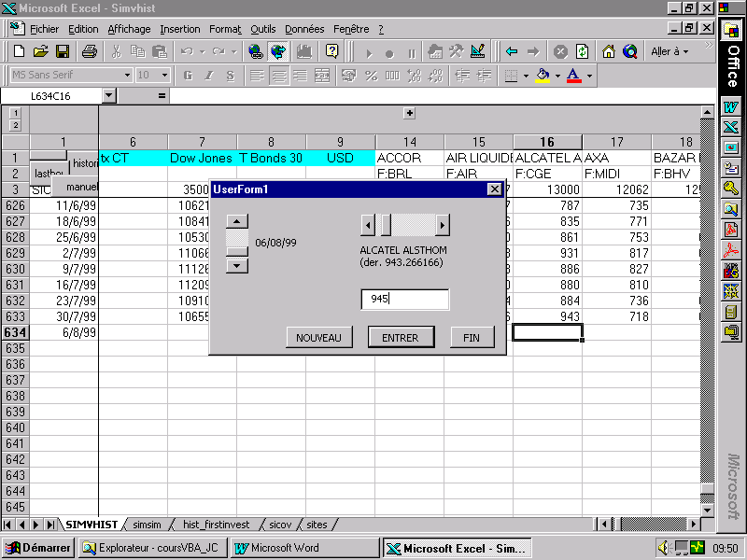Launch Word from the Office shortcut bar
747x560 pixels.
(x=731, y=106)
